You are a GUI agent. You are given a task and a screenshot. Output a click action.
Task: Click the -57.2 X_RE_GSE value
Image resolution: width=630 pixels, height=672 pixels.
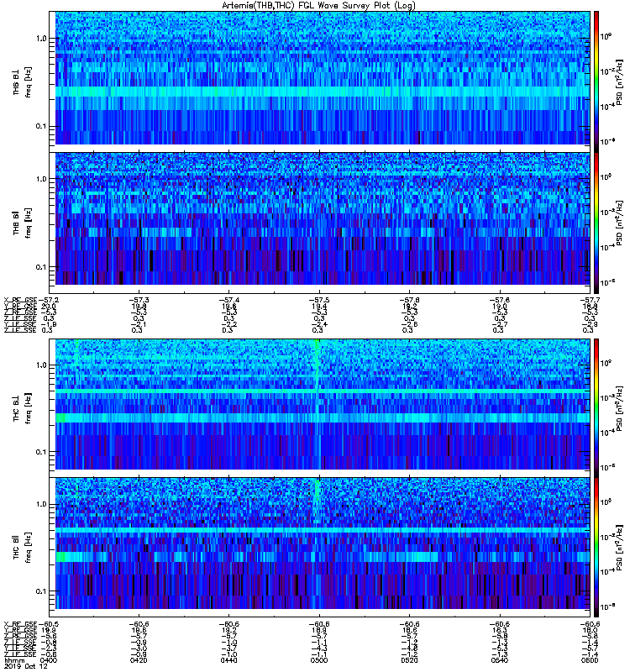49,300
